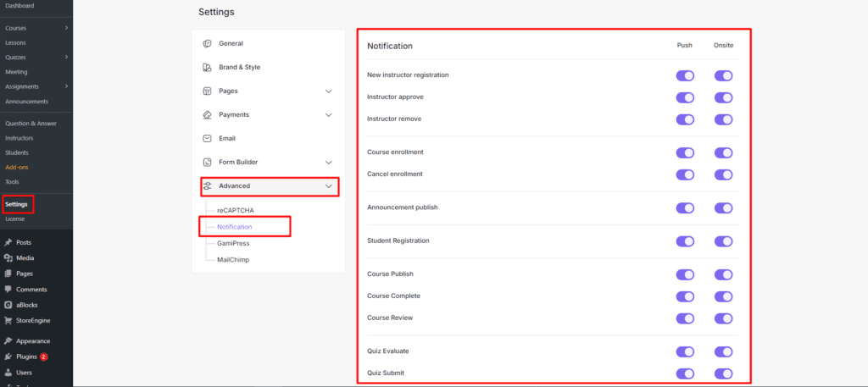868x387 pixels.
Task: Toggle Onsite for New instructor registration
Action: tap(724, 75)
